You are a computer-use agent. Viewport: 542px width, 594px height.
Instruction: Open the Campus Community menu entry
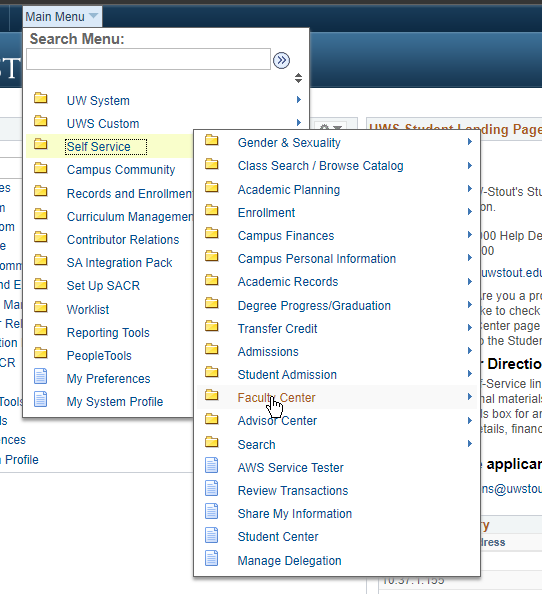tap(121, 170)
